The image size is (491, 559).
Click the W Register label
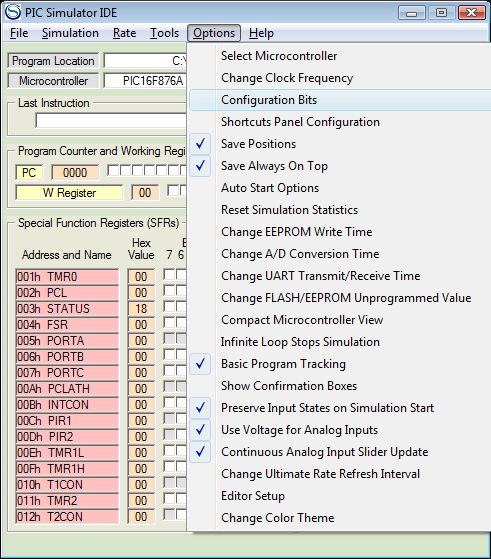coord(69,193)
